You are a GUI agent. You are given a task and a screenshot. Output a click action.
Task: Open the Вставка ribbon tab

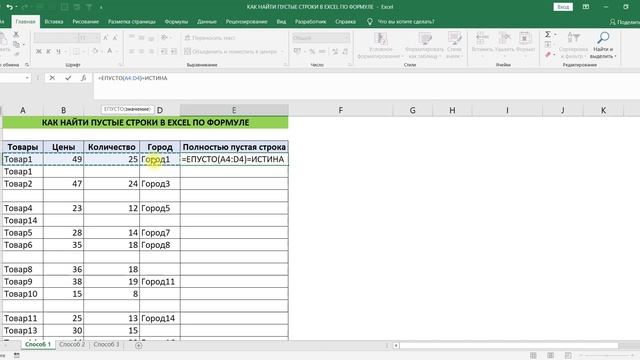click(x=54, y=22)
